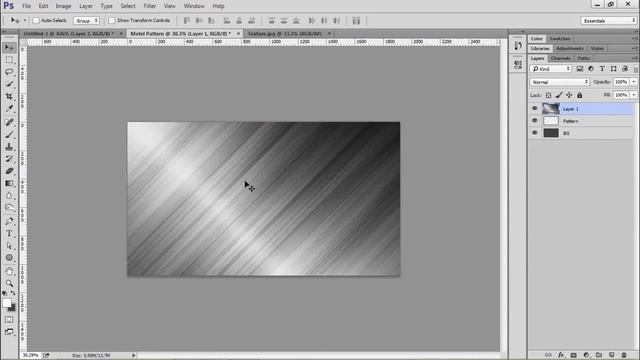Toggle lock all padlock icon
The image size is (640, 360).
(x=580, y=95)
